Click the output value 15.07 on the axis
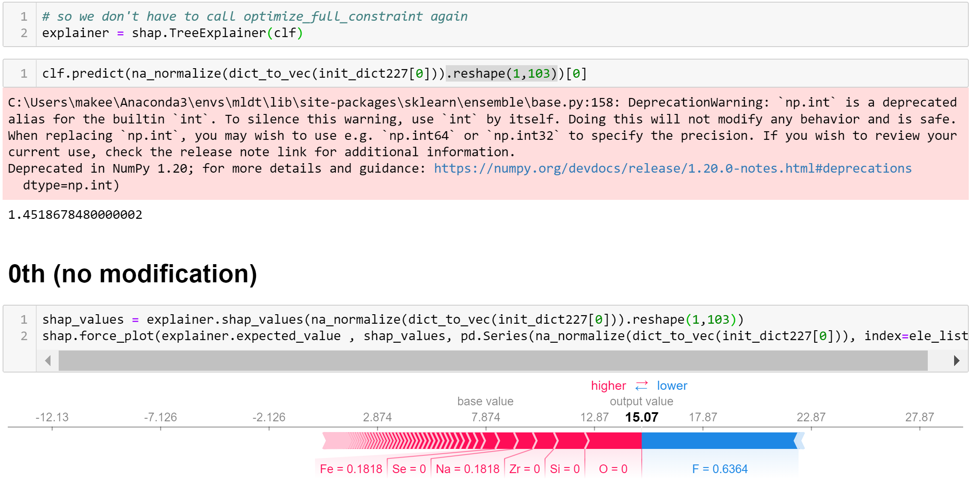Image resolution: width=980 pixels, height=502 pixels. pyautogui.click(x=641, y=417)
